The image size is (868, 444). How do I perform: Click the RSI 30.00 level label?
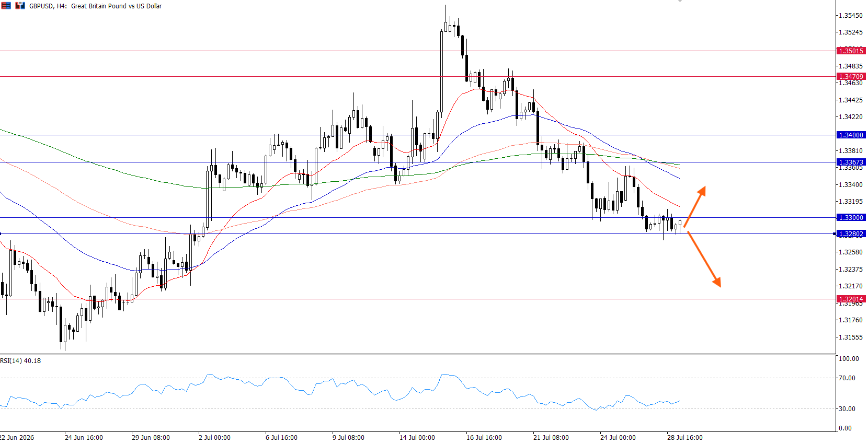pyautogui.click(x=847, y=408)
